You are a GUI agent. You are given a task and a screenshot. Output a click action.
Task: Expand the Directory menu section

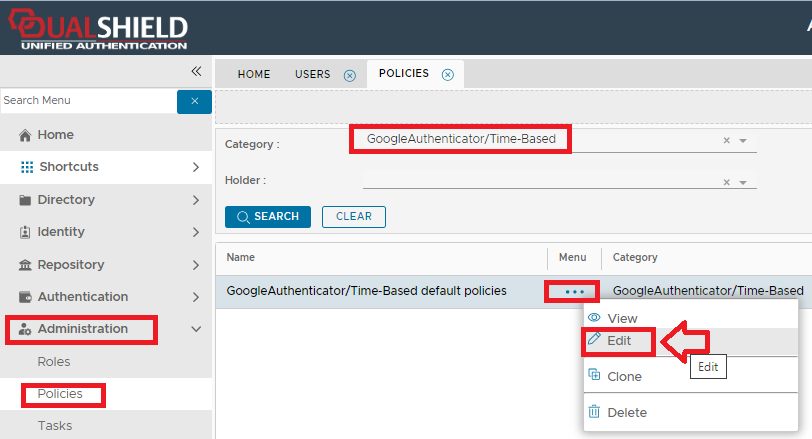coord(196,200)
